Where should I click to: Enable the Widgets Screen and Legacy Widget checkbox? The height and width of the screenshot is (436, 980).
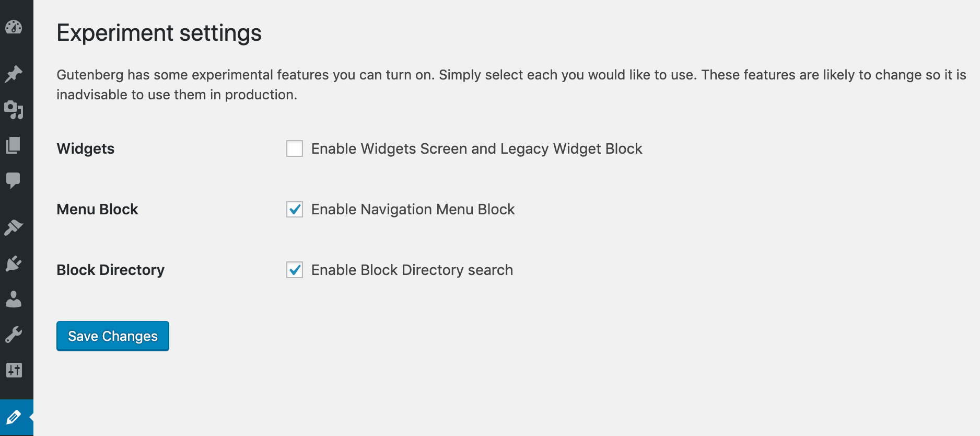pos(295,148)
